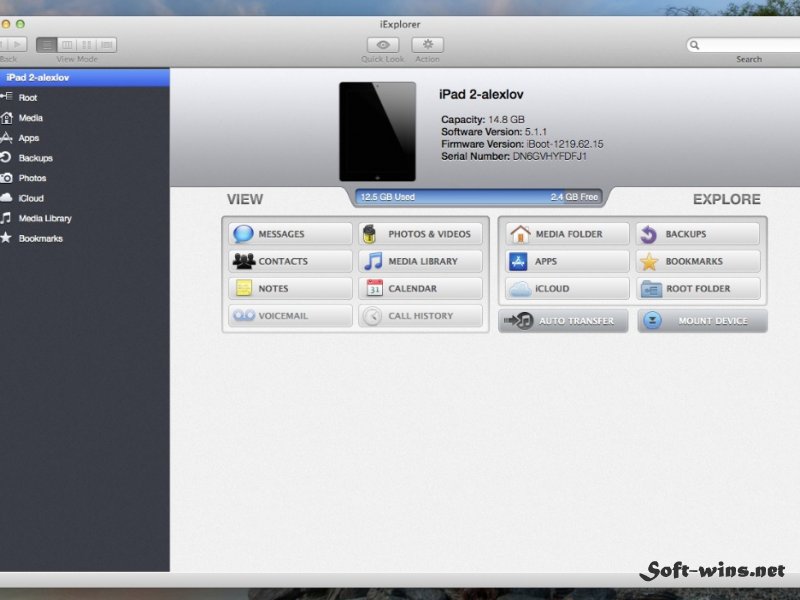Click the Media house icon in sidebar
The height and width of the screenshot is (600, 800).
click(x=7, y=118)
